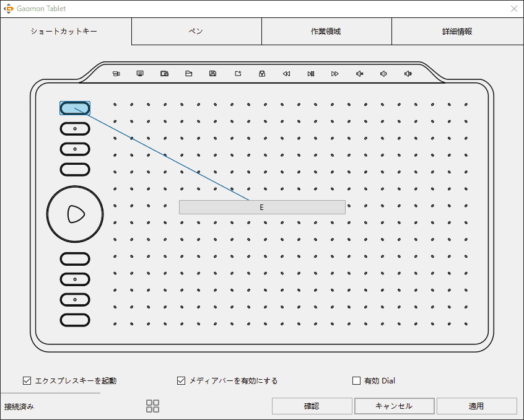Switch to the 作業領域 tab
The width and height of the screenshot is (524, 420).
coord(326,32)
